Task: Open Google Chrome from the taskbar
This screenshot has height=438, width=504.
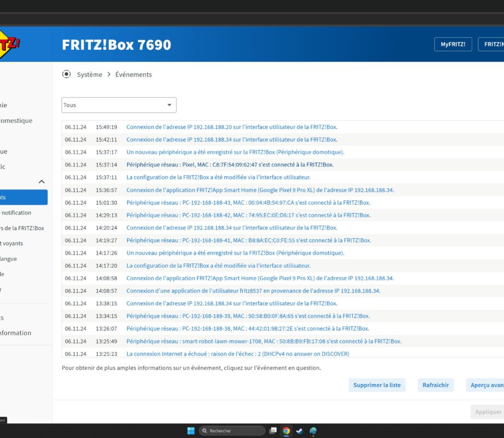Action: [x=286, y=431]
